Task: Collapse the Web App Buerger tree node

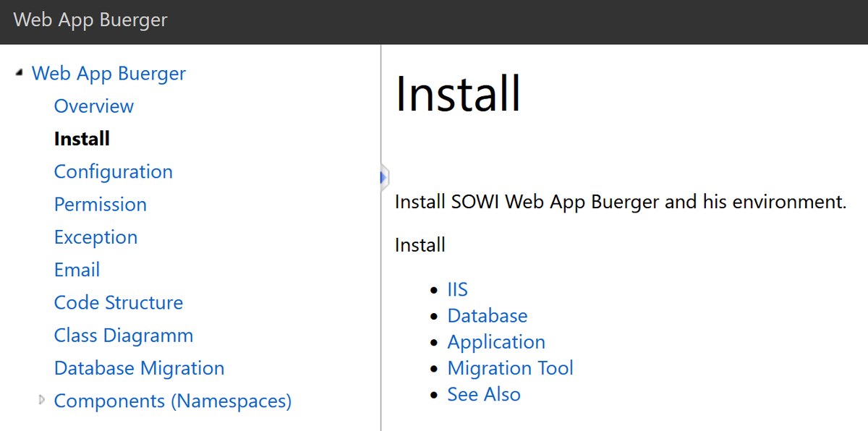Action: click(x=20, y=72)
